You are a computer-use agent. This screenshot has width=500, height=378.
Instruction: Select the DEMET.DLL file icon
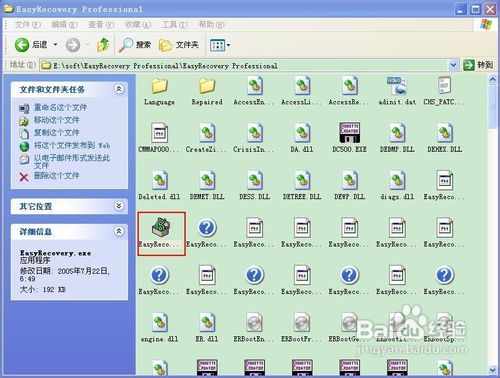pyautogui.click(x=207, y=180)
